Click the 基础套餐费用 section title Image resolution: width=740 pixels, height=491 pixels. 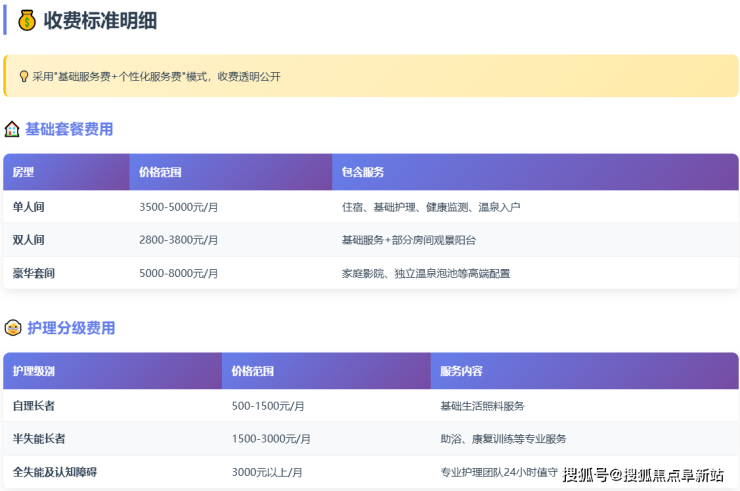pos(69,129)
